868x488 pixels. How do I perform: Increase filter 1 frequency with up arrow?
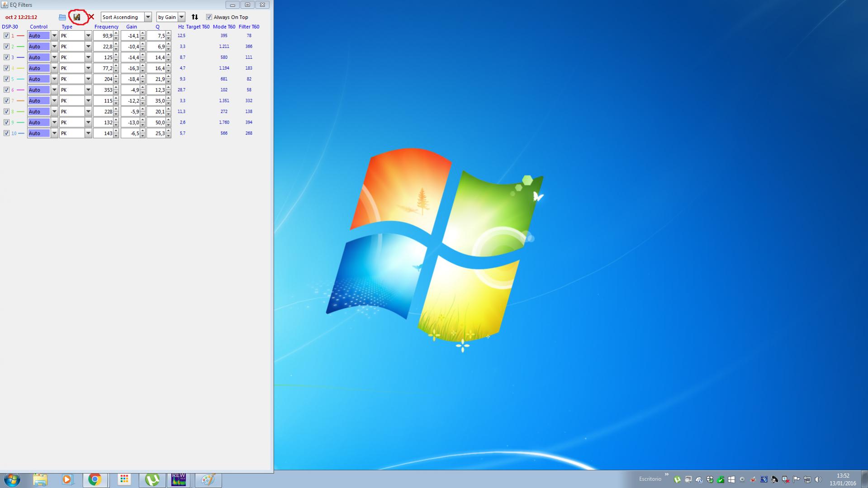(x=116, y=33)
